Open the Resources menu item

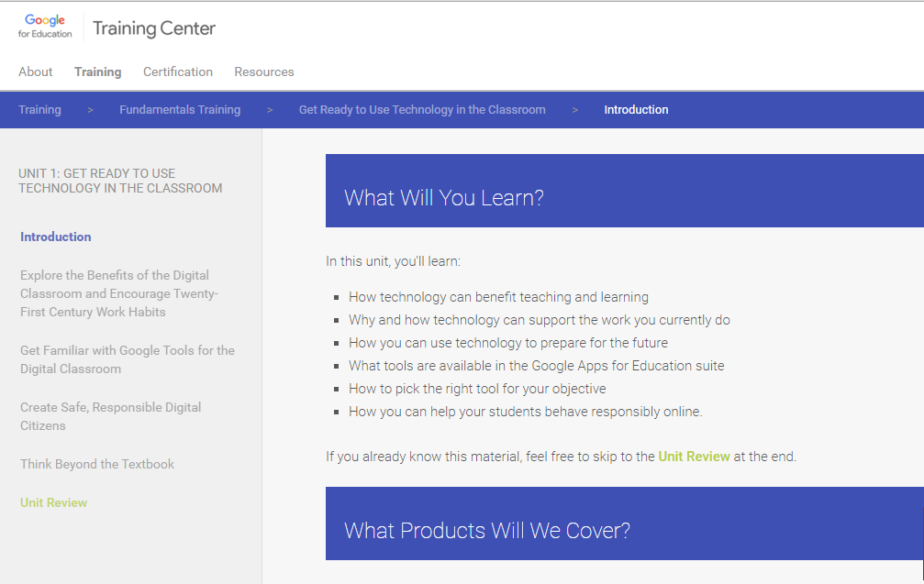[x=264, y=72]
